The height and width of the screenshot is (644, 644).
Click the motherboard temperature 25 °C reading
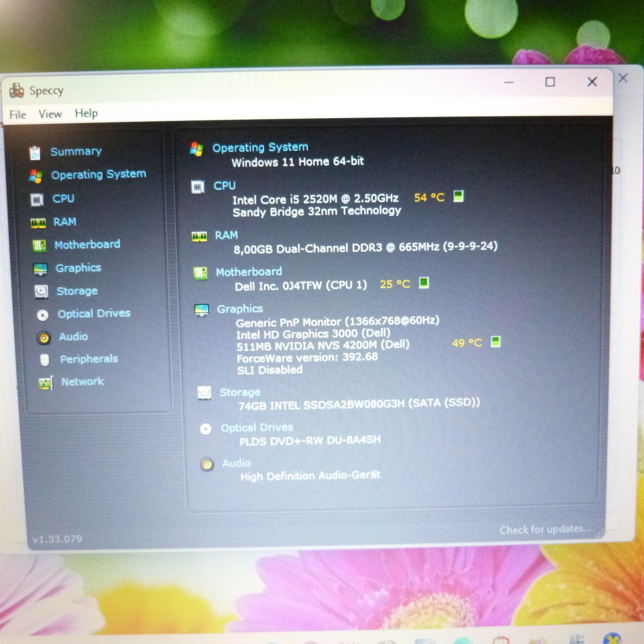click(x=395, y=284)
